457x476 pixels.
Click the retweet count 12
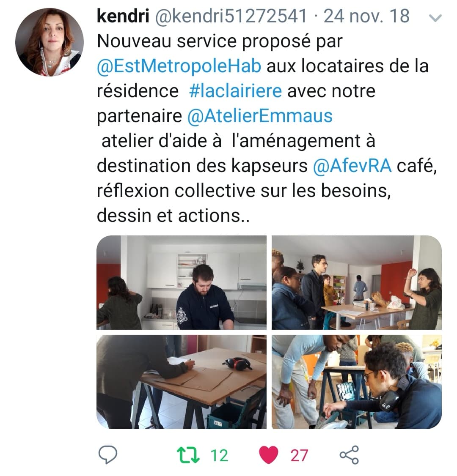coord(219,455)
